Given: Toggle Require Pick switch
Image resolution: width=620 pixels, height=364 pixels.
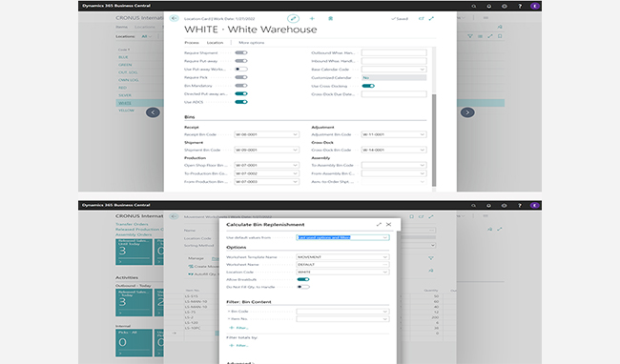Looking at the screenshot, I should click(241, 77).
